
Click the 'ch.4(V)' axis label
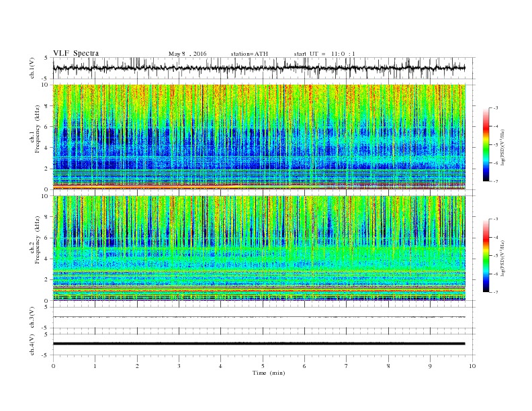[x=32, y=345]
